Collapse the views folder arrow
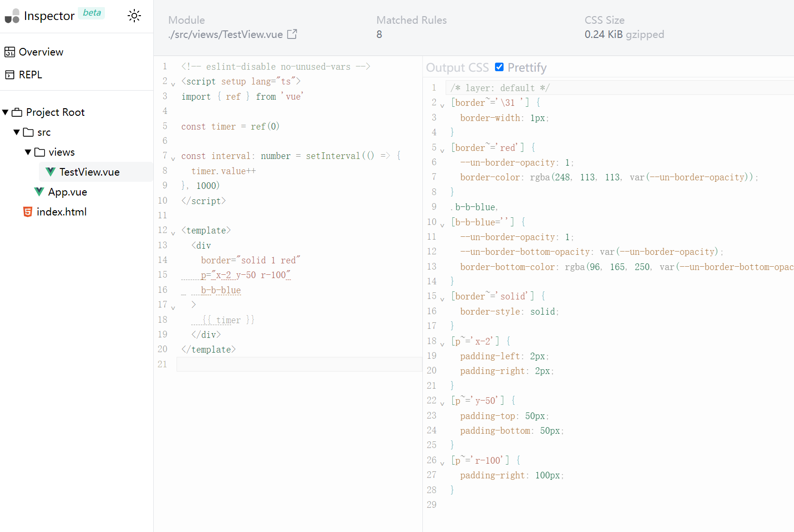 coord(28,152)
